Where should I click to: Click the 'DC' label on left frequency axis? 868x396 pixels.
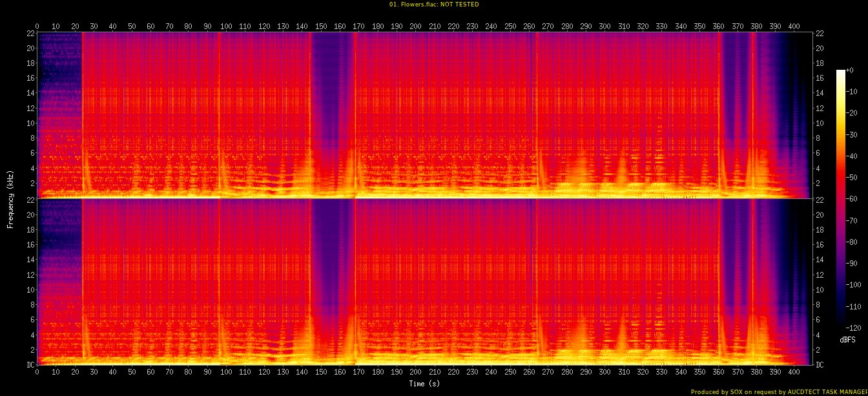click(x=29, y=364)
